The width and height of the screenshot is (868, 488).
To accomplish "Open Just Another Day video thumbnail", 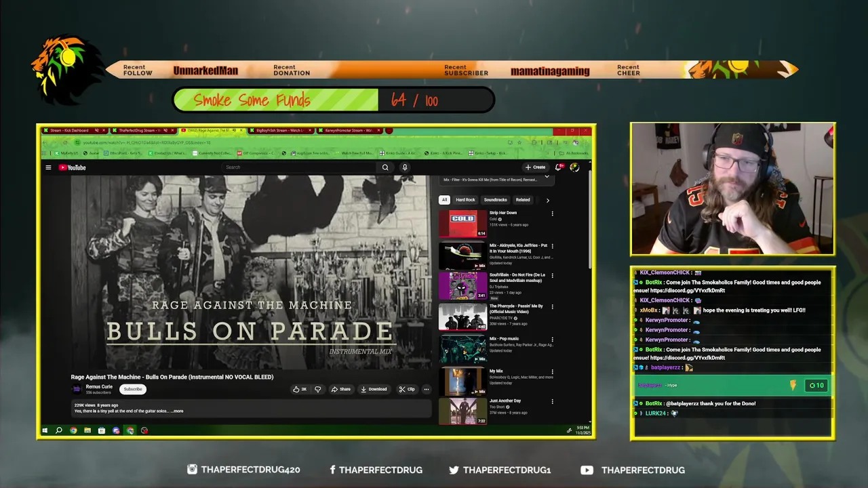I will [x=462, y=411].
